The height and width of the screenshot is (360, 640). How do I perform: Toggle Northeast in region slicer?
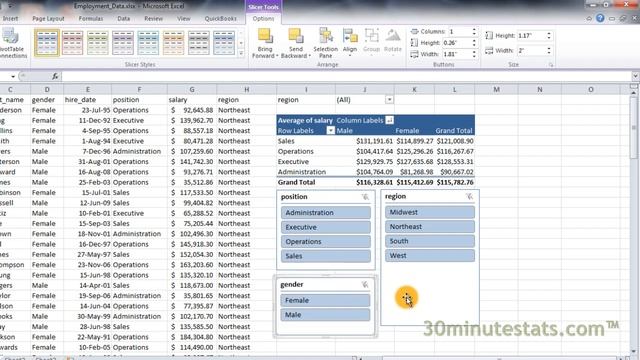pos(430,227)
